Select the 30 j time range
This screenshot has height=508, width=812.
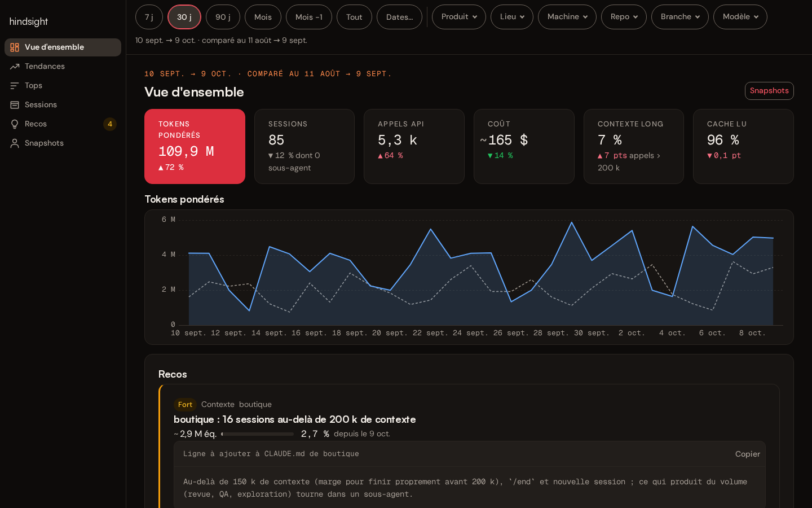pos(184,17)
